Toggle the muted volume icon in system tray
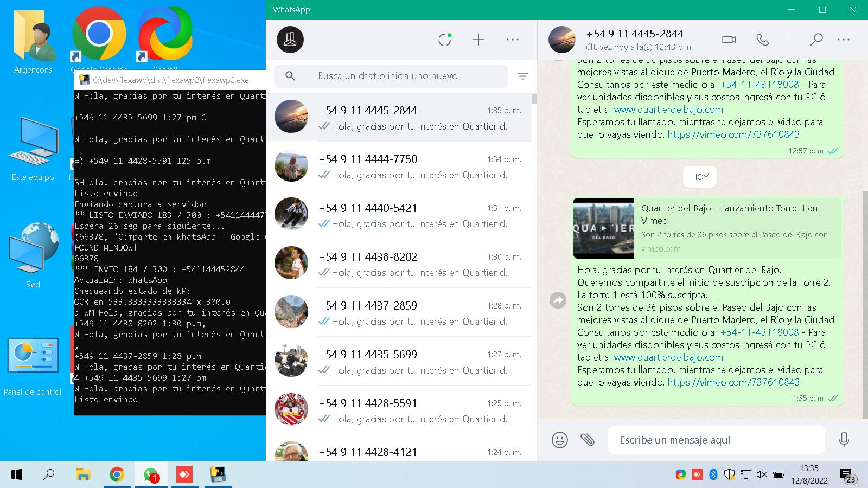Image resolution: width=868 pixels, height=488 pixels. (761, 475)
